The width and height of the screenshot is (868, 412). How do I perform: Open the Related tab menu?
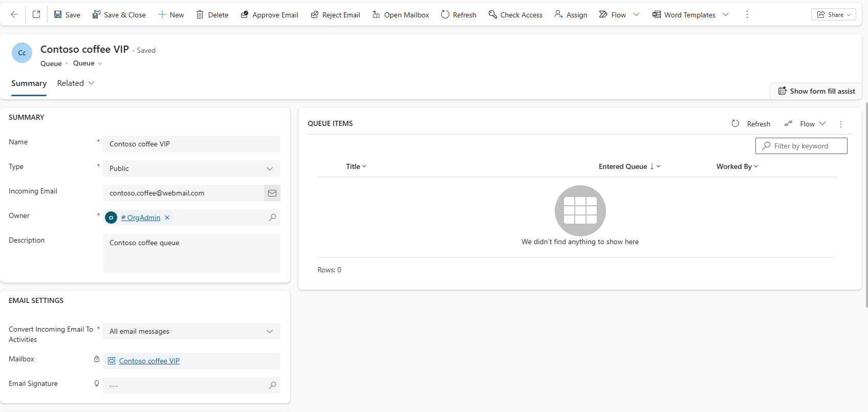pos(76,83)
